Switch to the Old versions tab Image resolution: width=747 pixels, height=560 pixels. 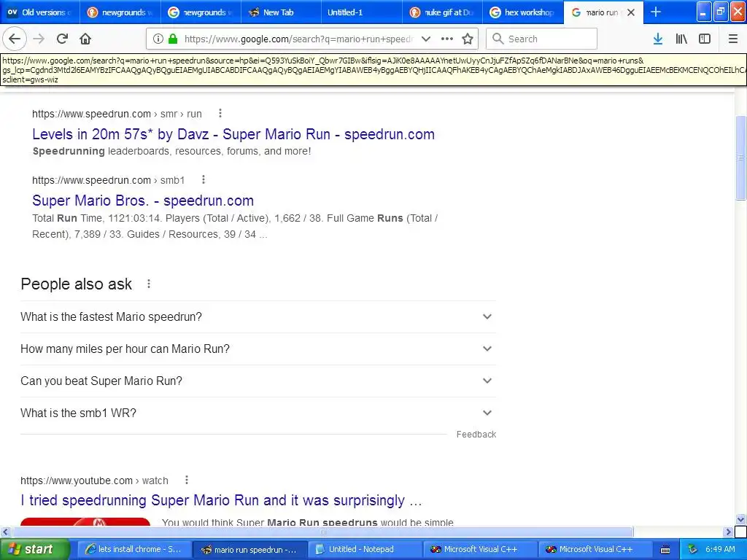(x=40, y=12)
